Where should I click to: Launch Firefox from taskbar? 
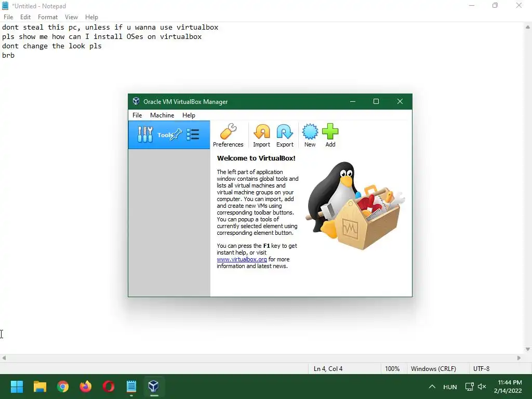(x=86, y=387)
